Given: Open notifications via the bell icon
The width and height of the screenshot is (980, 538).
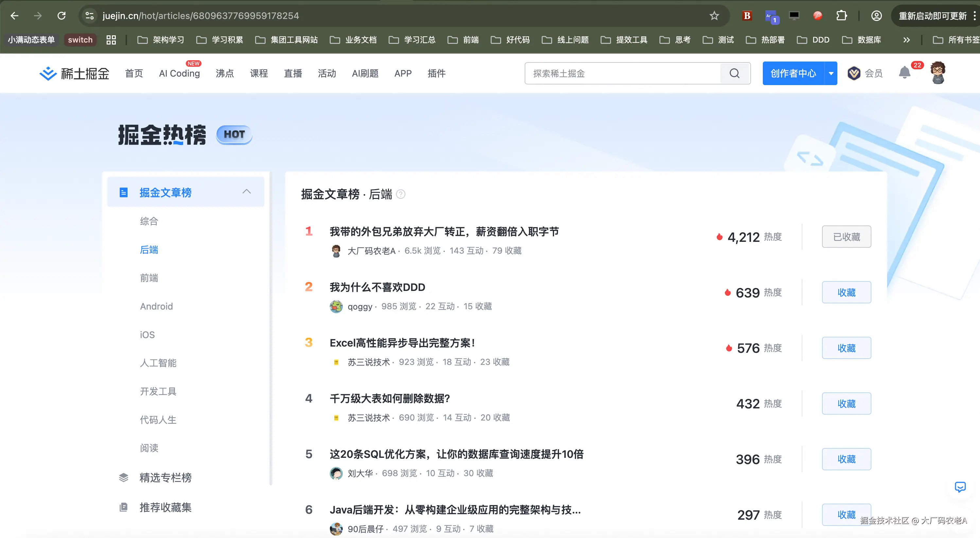Looking at the screenshot, I should [x=905, y=72].
